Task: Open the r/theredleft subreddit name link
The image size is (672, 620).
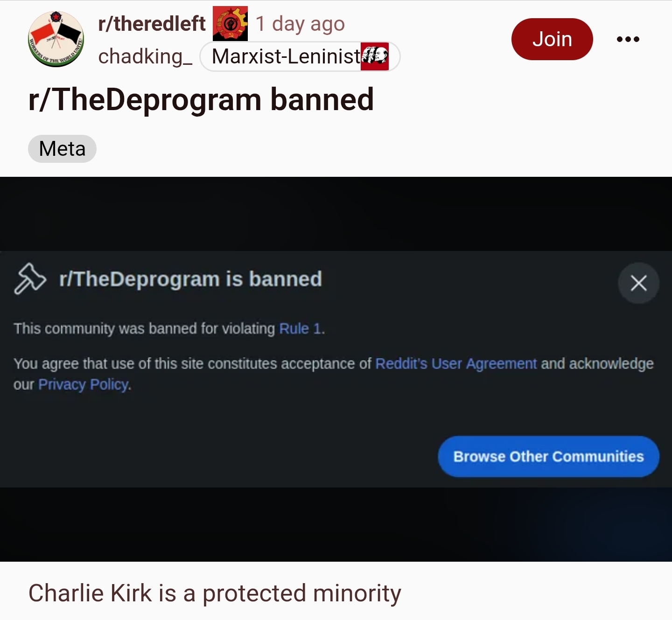Action: tap(152, 23)
